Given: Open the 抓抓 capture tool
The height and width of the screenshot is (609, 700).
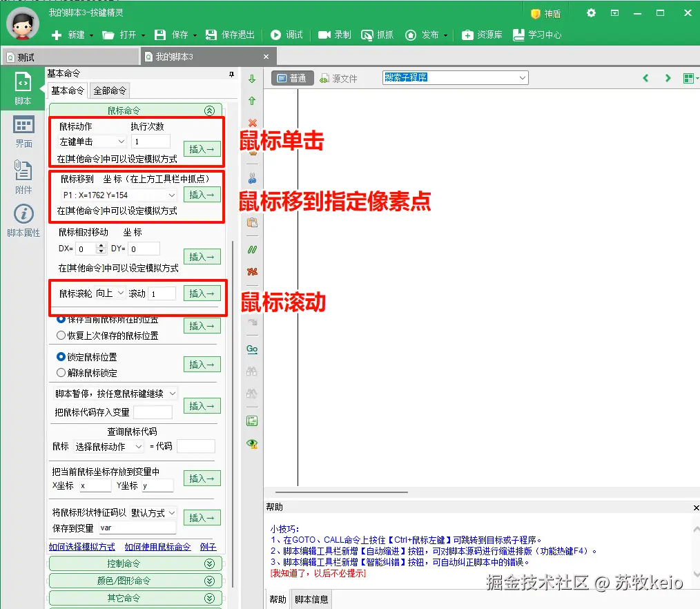Looking at the screenshot, I should 377,35.
